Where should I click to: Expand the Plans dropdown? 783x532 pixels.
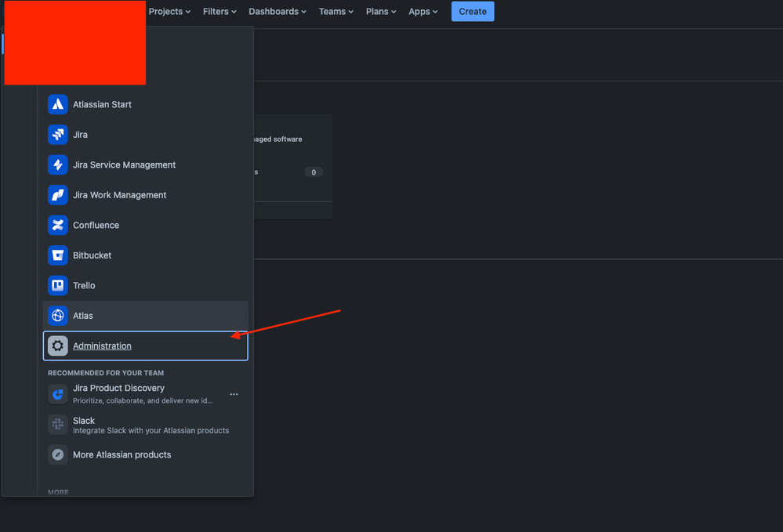pos(381,12)
